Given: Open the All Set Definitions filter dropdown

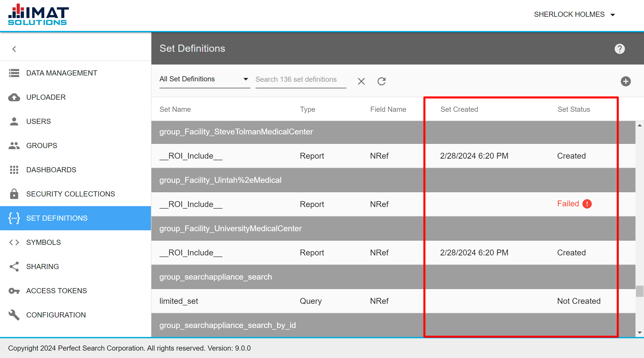Looking at the screenshot, I should (205, 79).
